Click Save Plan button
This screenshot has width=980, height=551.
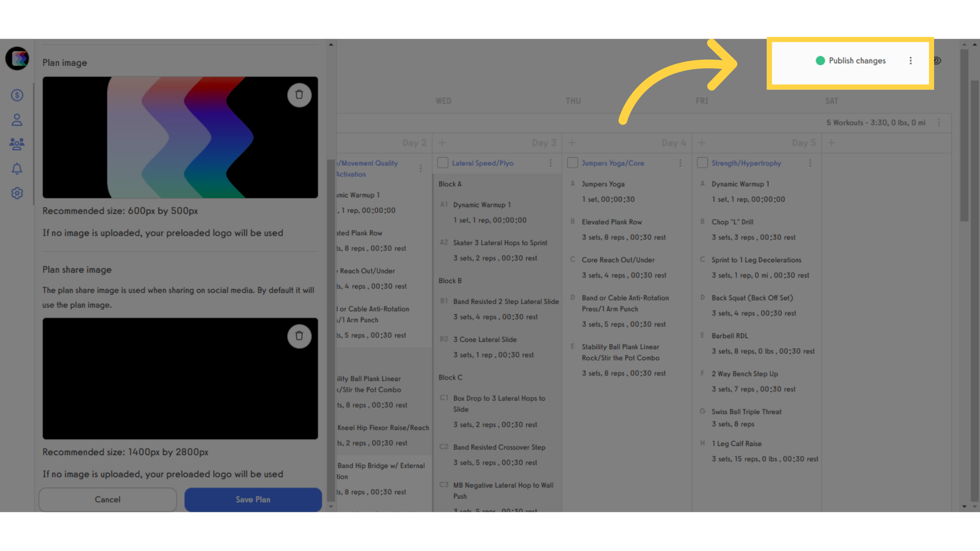coord(253,499)
